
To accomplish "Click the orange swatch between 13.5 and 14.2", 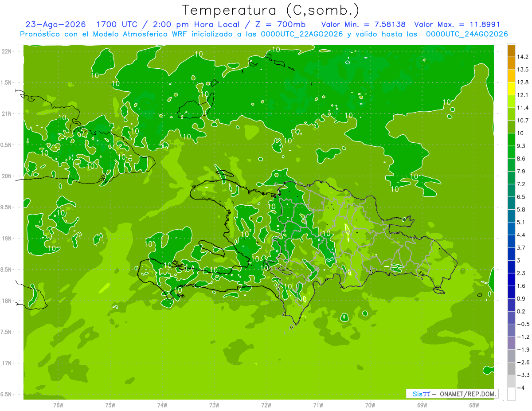I will pyautogui.click(x=511, y=63).
